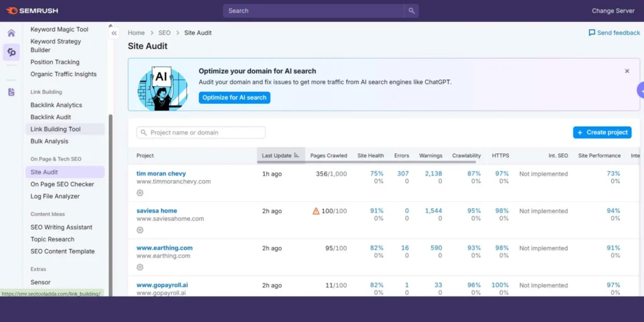644x322 pixels.
Task: Click the Create project button
Action: pyautogui.click(x=602, y=133)
